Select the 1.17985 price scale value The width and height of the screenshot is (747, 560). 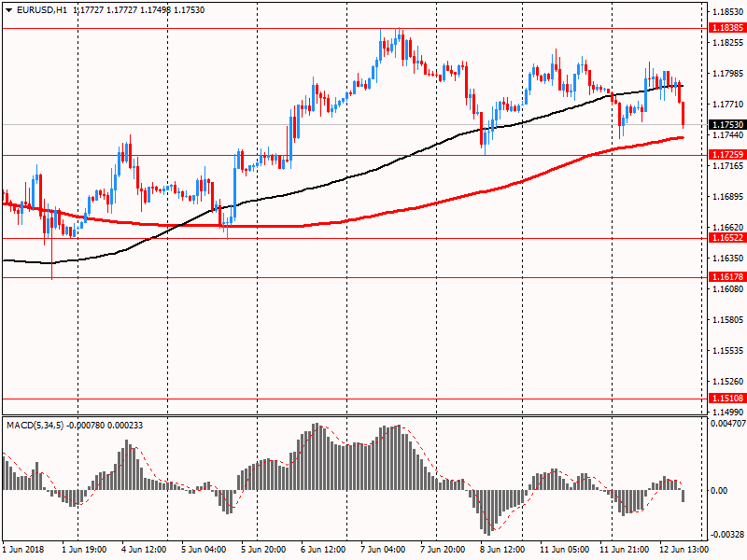click(x=727, y=74)
